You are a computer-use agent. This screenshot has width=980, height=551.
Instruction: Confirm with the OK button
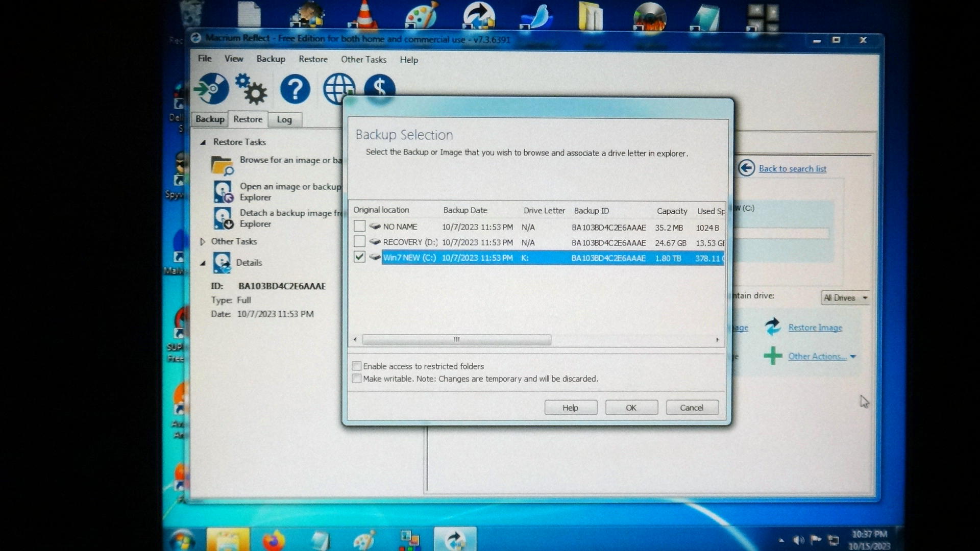[631, 407]
